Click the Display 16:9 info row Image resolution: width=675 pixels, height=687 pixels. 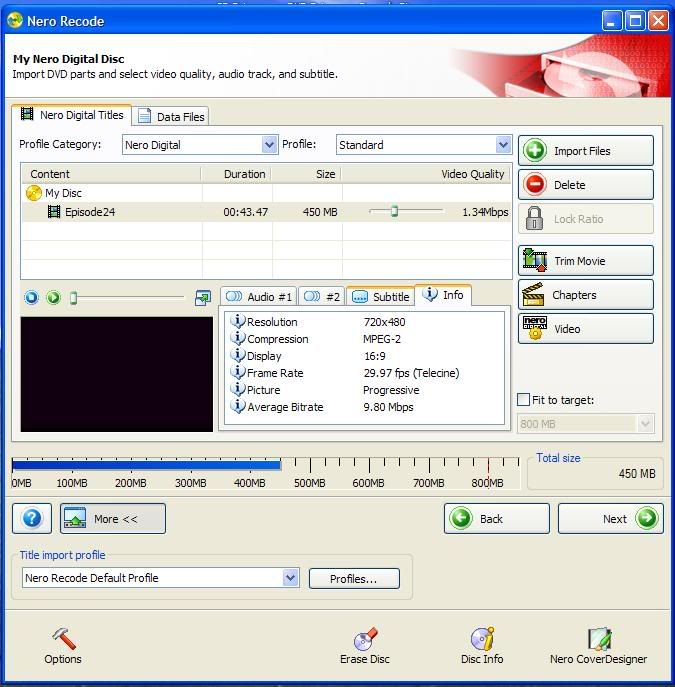pyautogui.click(x=308, y=356)
